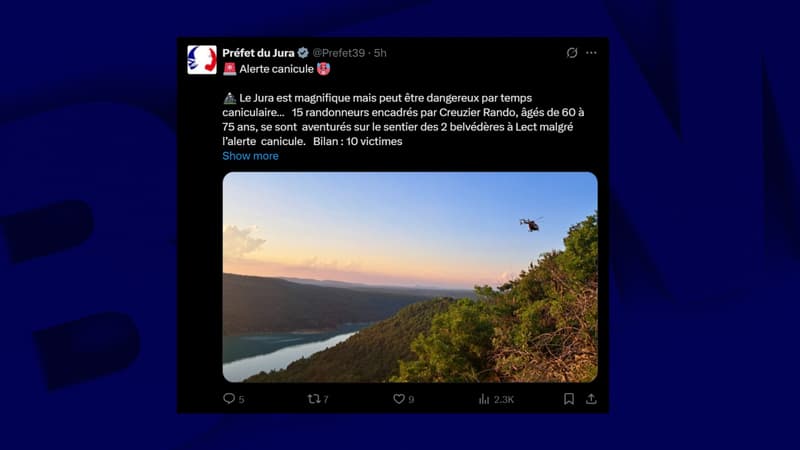
Task: Click the Alerte canicule text line
Action: (276, 69)
